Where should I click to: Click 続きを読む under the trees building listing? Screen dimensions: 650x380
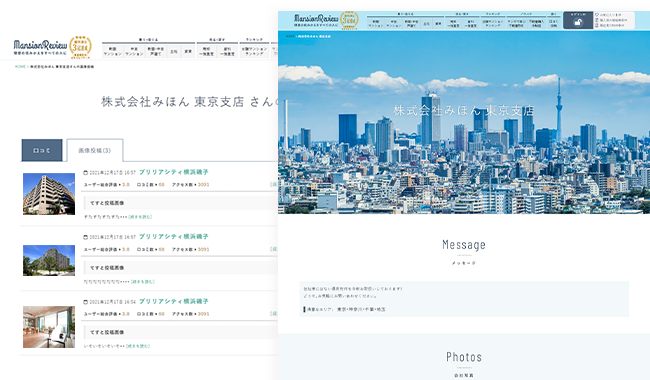point(143,282)
